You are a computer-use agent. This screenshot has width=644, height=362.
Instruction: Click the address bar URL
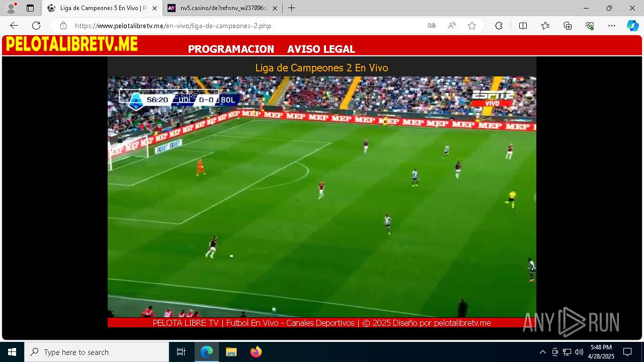(x=173, y=26)
